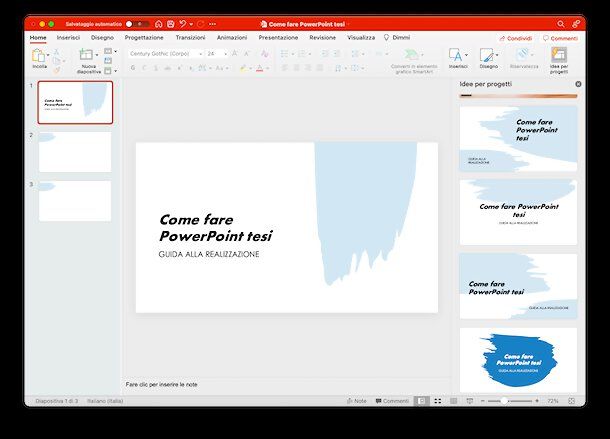Screen dimensions: 610x439
Task: Open the undo history dropdown arrow
Action: click(191, 24)
